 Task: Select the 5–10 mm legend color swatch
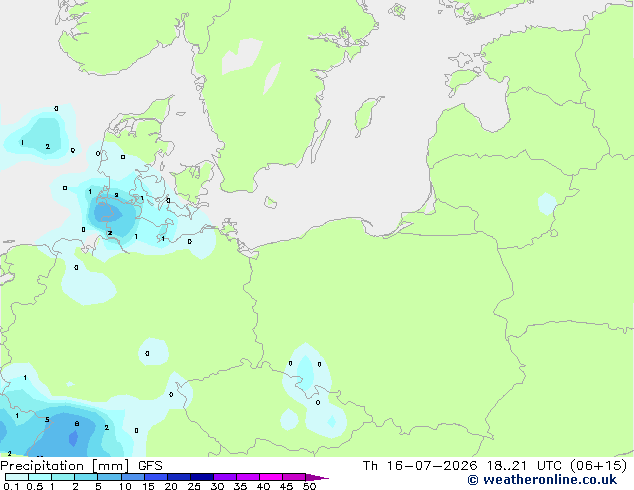click(x=109, y=477)
